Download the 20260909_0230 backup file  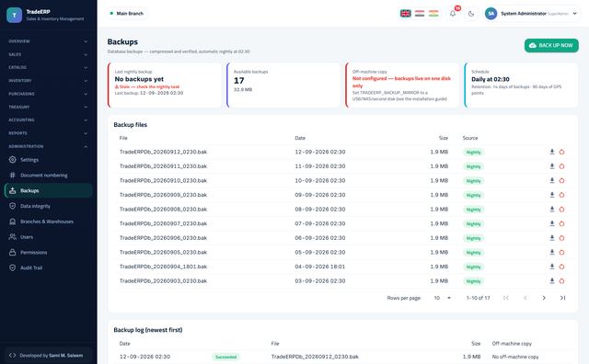pos(552,195)
